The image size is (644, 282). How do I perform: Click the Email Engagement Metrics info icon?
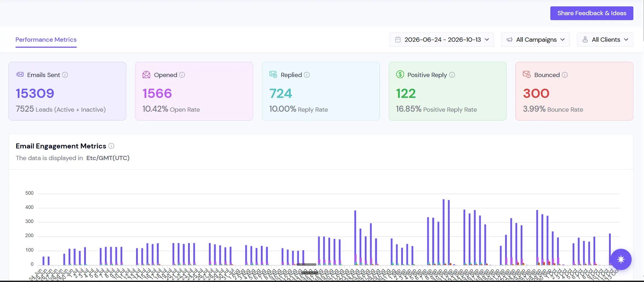pos(111,146)
